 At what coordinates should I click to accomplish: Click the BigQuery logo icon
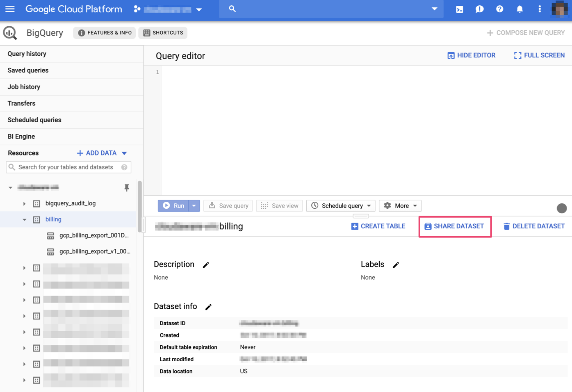point(10,33)
